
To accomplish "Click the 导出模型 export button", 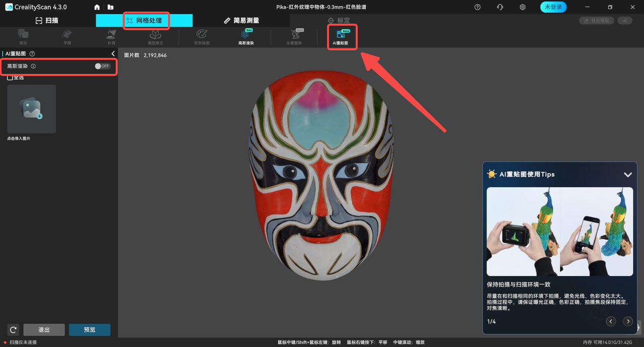I will pyautogui.click(x=596, y=21).
